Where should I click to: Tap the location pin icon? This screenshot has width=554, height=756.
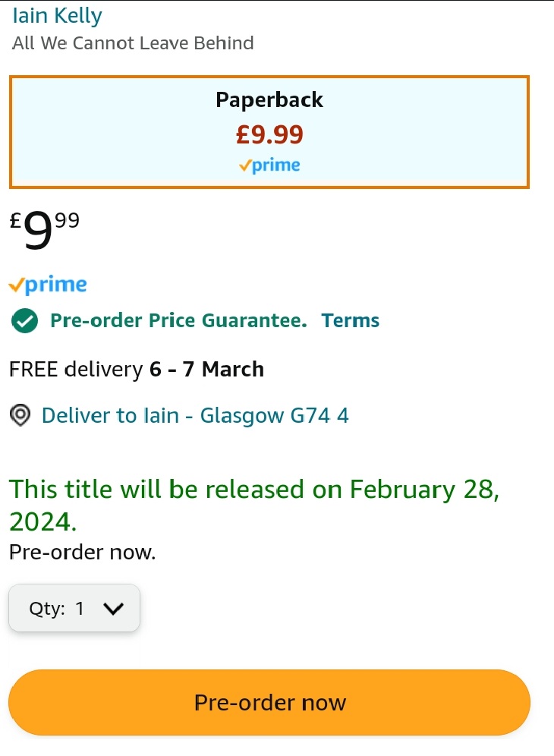pos(21,416)
